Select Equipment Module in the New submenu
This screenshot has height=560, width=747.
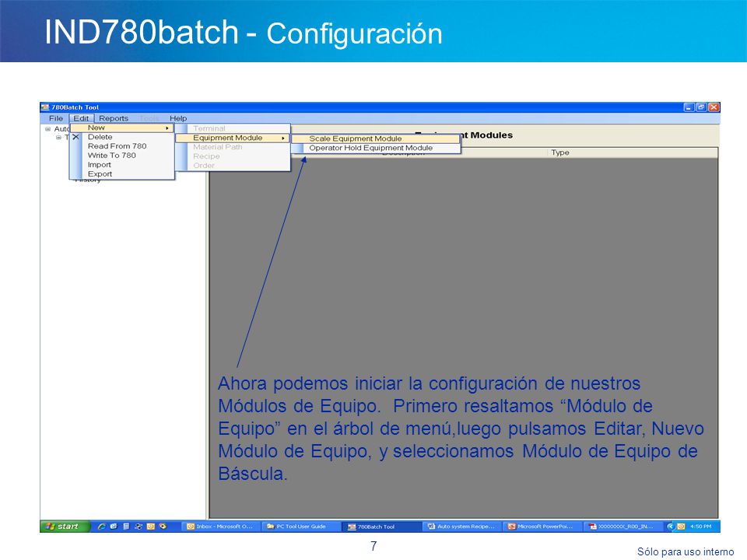pyautogui.click(x=233, y=138)
